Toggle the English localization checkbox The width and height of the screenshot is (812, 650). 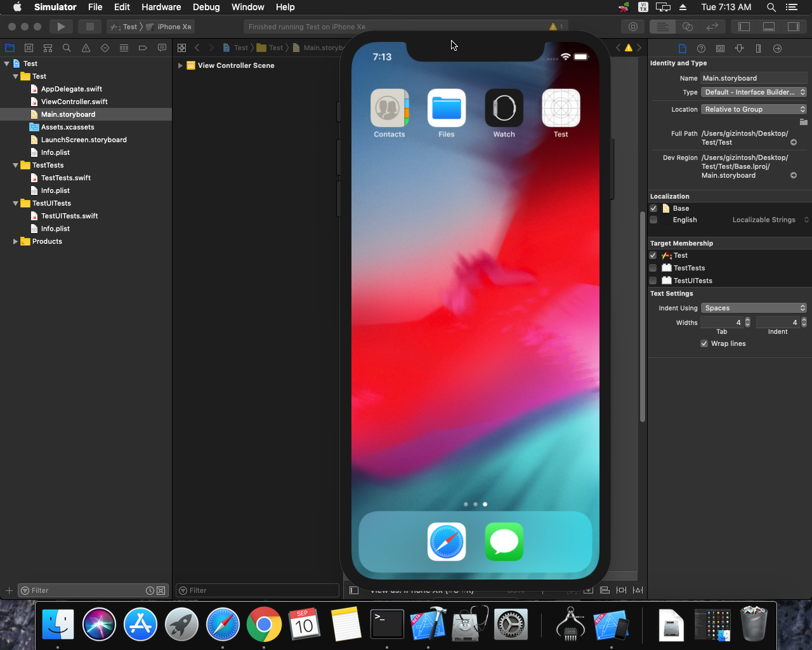[x=653, y=220]
